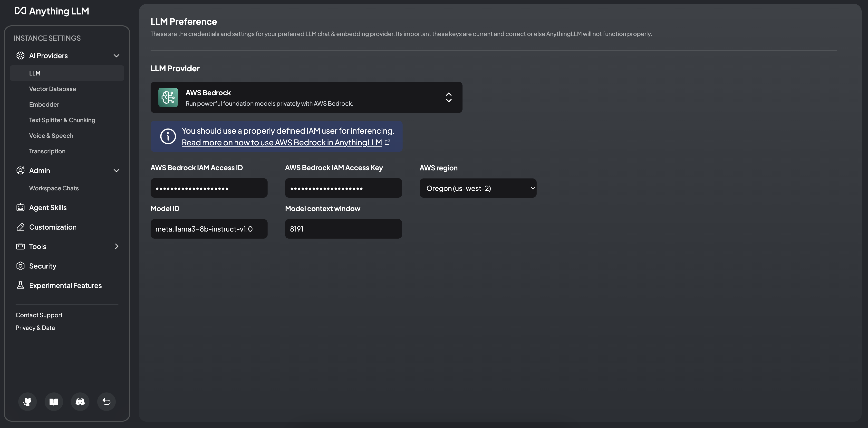The image size is (868, 428).
Task: Click the Tools toolbox icon
Action: [x=20, y=246]
